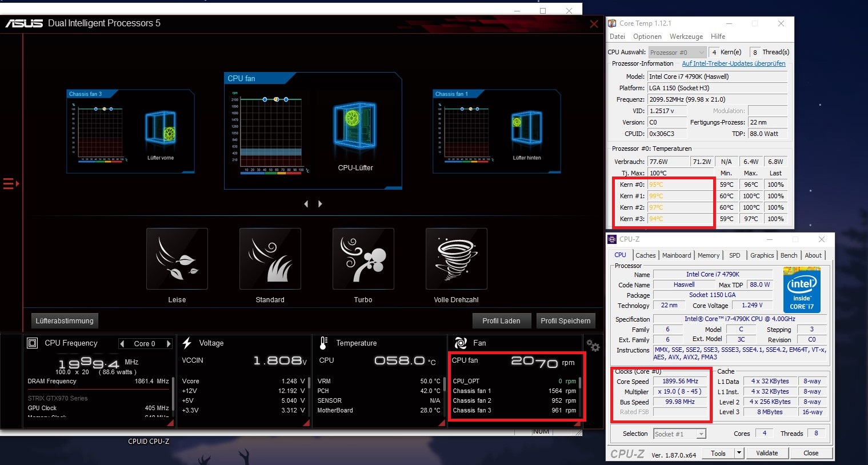Image resolution: width=868 pixels, height=465 pixels.
Task: Open Optionen menu in Core Temp
Action: click(647, 37)
